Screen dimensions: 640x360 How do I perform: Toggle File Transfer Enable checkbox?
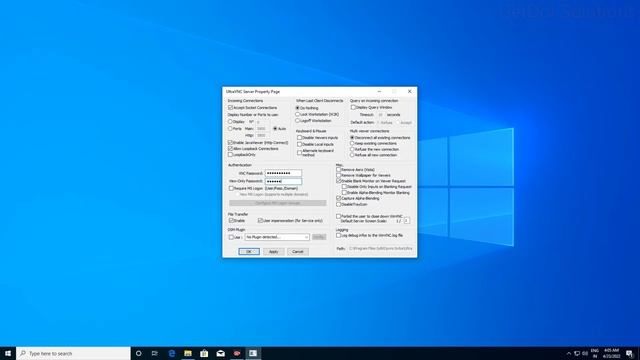click(231, 220)
